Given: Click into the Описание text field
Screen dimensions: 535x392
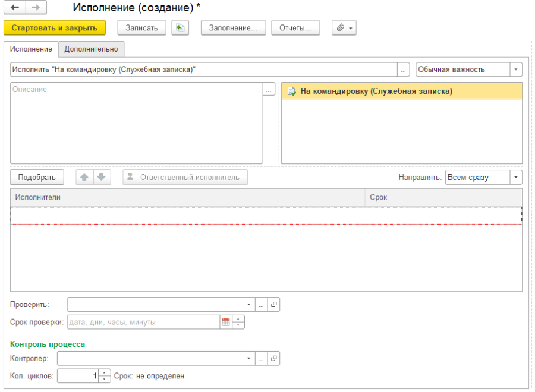Looking at the screenshot, I should coord(136,123).
